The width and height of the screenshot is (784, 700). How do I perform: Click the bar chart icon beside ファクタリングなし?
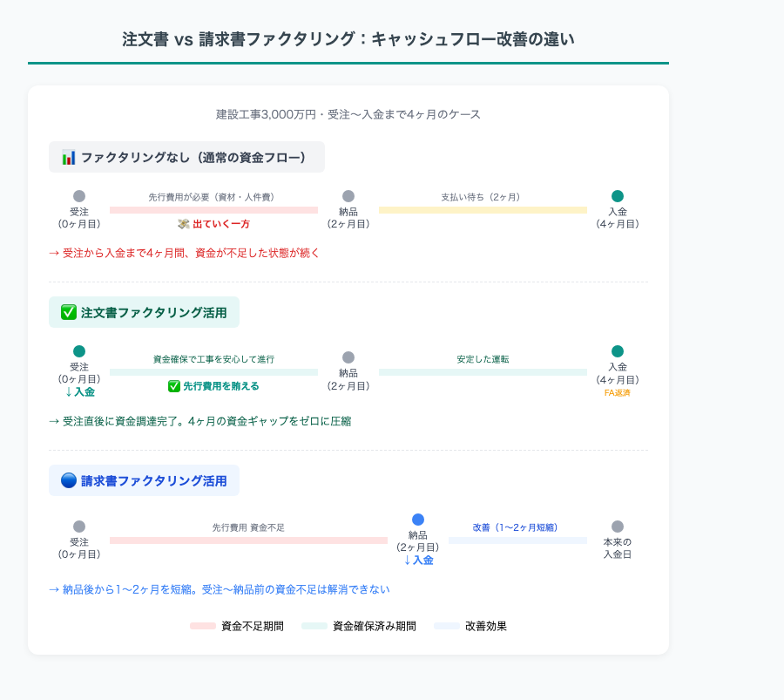[68, 157]
